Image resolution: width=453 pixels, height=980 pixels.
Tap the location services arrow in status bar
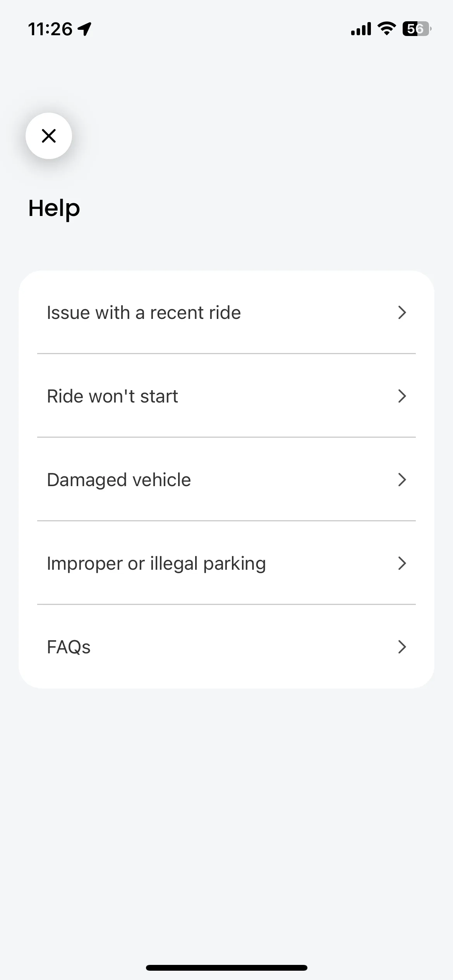(84, 29)
